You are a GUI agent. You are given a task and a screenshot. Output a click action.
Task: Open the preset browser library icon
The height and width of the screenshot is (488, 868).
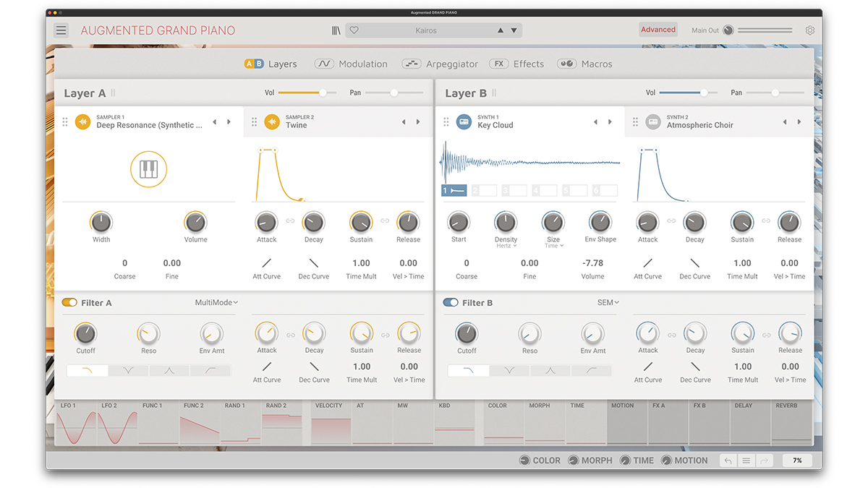(336, 30)
